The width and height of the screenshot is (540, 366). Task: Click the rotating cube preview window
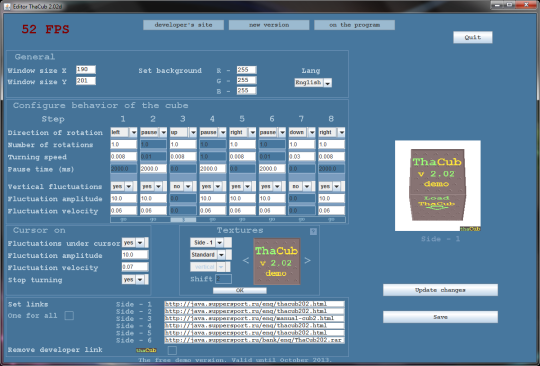pos(438,186)
